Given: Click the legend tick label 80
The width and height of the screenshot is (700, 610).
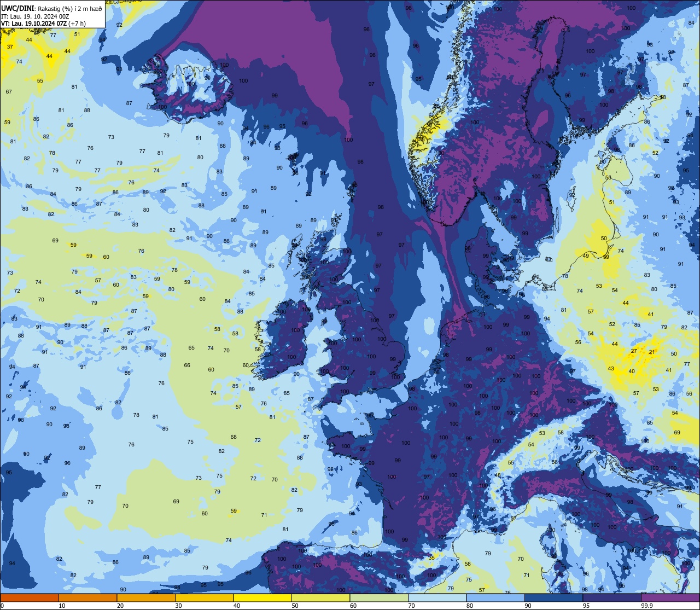Looking at the screenshot, I should (470, 606).
